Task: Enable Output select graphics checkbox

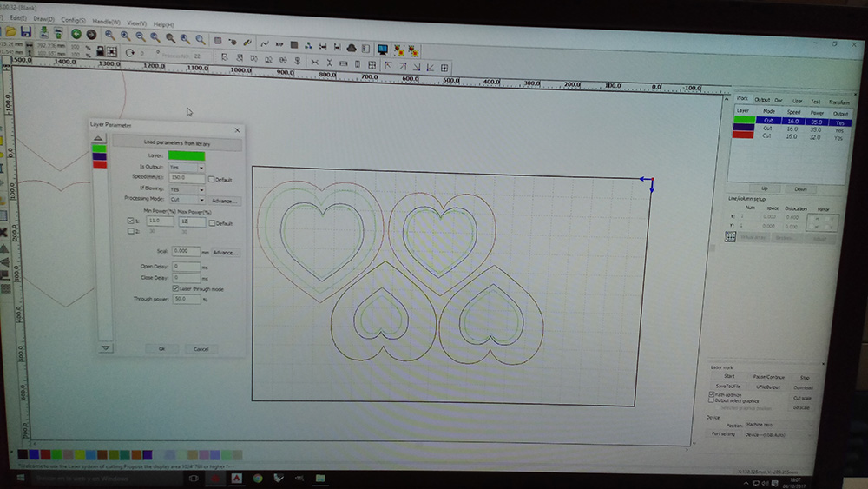Action: pos(712,400)
